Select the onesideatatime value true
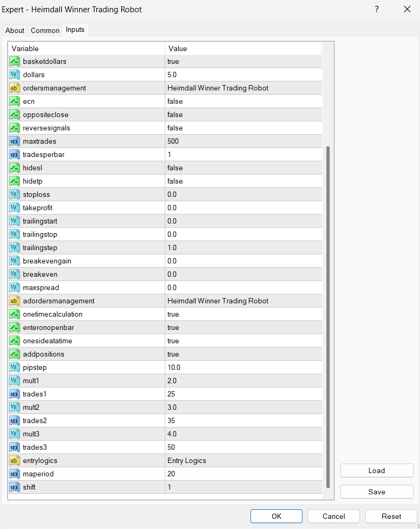This screenshot has height=529, width=420. pos(243,341)
